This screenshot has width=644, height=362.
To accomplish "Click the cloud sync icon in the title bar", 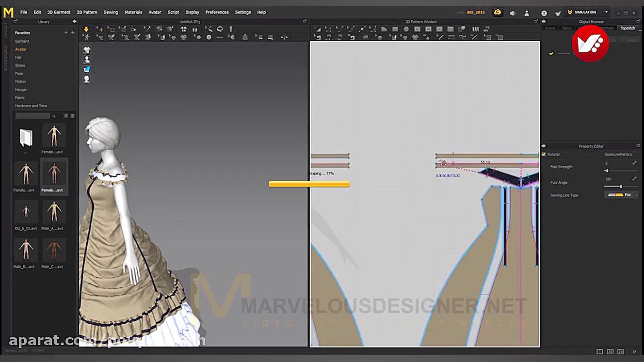I will [497, 12].
